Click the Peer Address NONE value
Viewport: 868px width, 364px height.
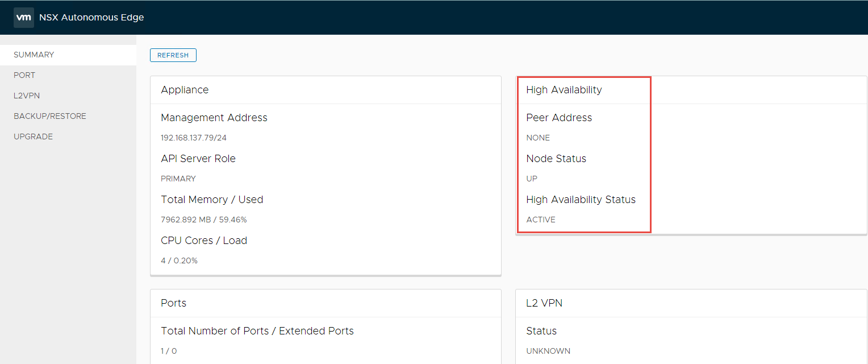coord(538,138)
